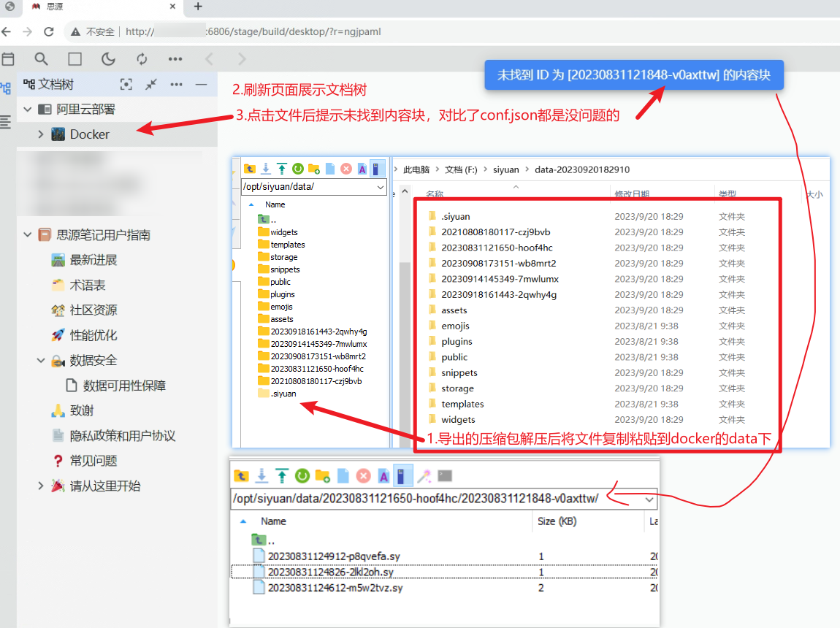Open the lower v0axttw path dropdown

tap(649, 499)
